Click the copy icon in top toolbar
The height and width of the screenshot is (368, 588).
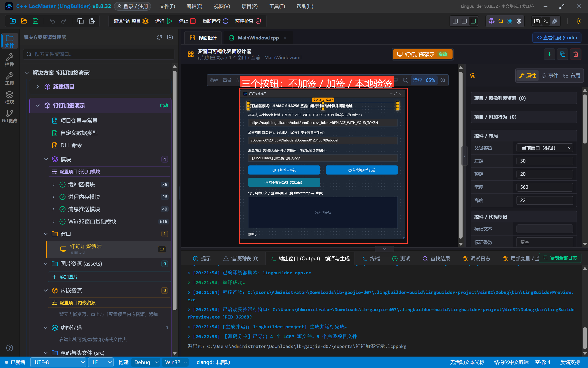coord(80,21)
